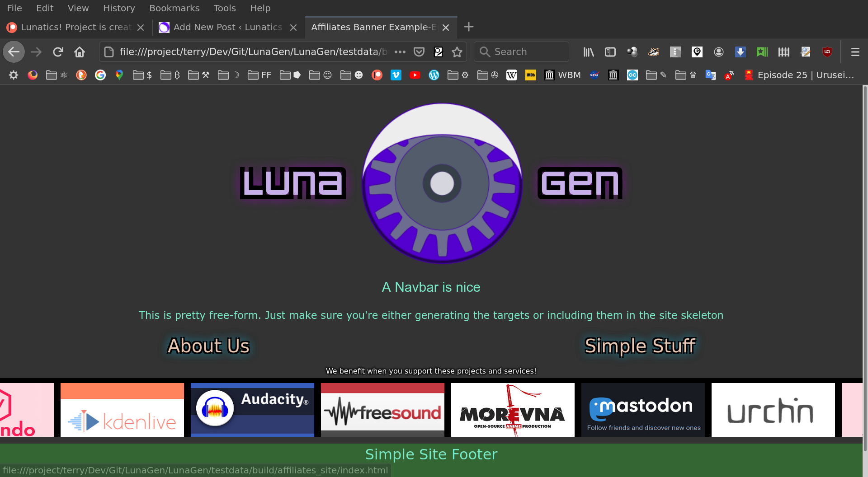Open the page actions three-dot menu
868x477 pixels.
point(400,52)
